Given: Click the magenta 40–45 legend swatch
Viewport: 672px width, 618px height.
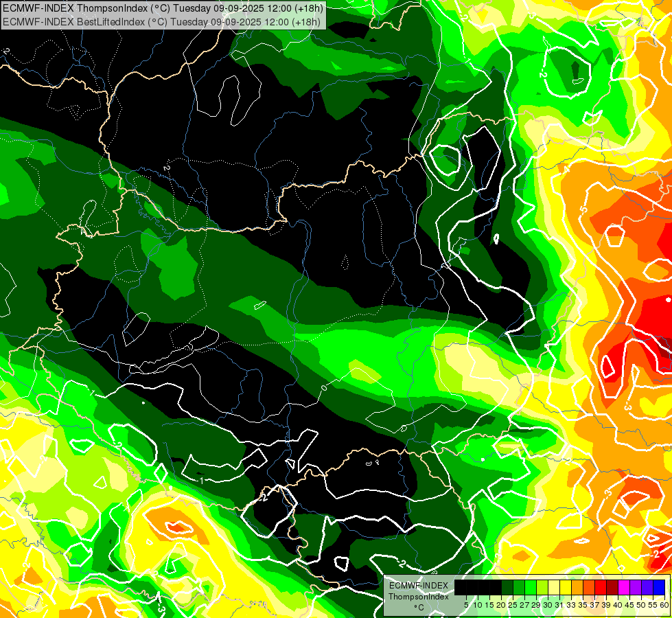Looking at the screenshot, I should point(624,587).
